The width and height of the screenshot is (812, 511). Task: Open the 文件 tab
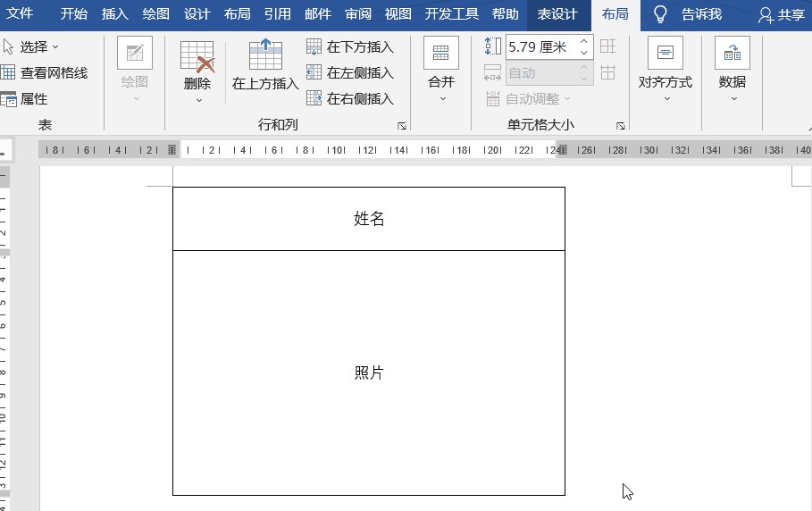point(19,13)
